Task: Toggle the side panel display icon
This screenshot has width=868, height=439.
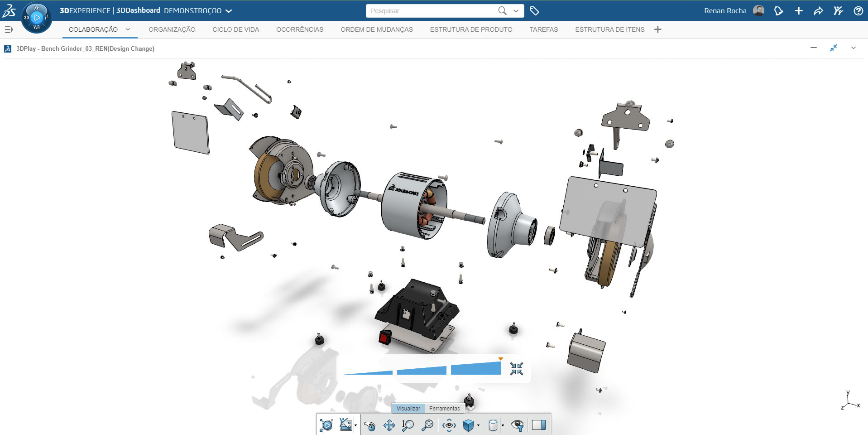Action: click(x=539, y=425)
